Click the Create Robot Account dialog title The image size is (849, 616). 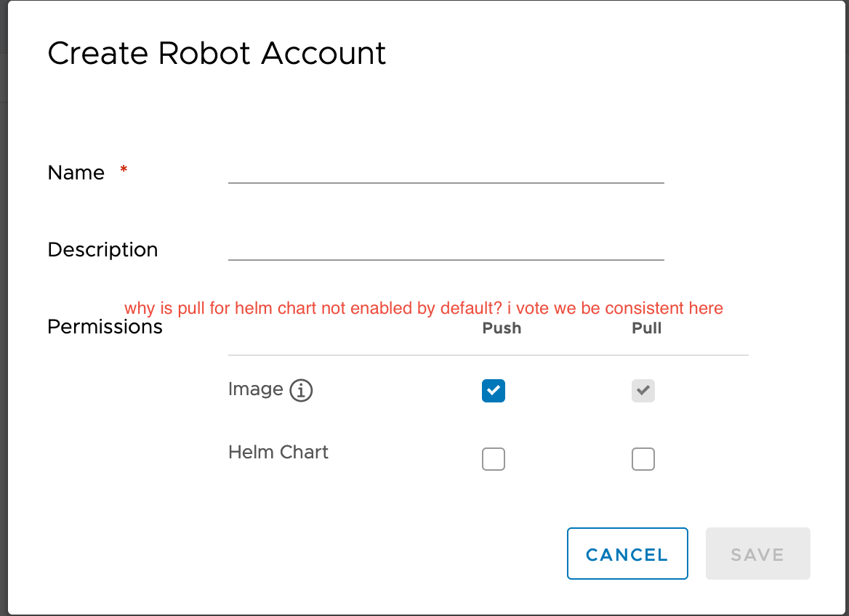point(217,53)
